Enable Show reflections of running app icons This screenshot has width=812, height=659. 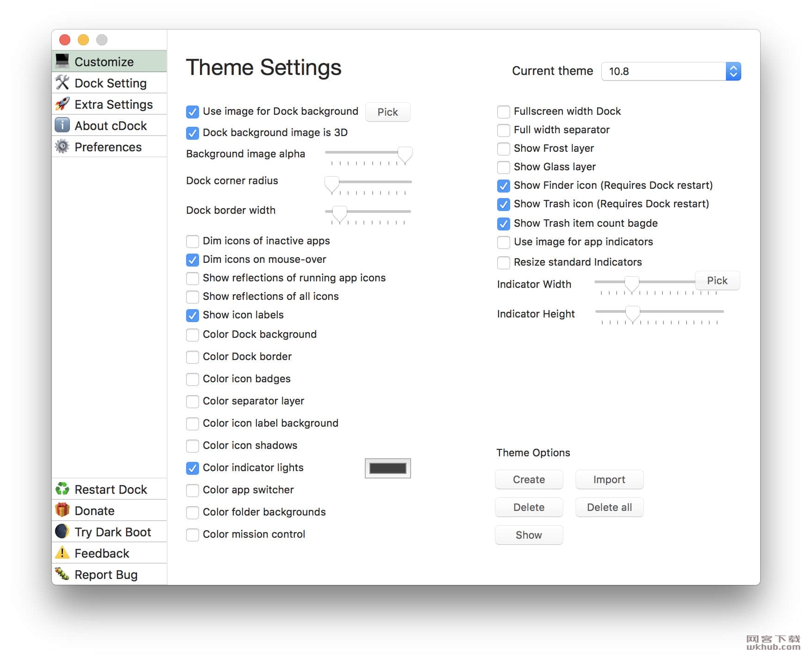193,278
